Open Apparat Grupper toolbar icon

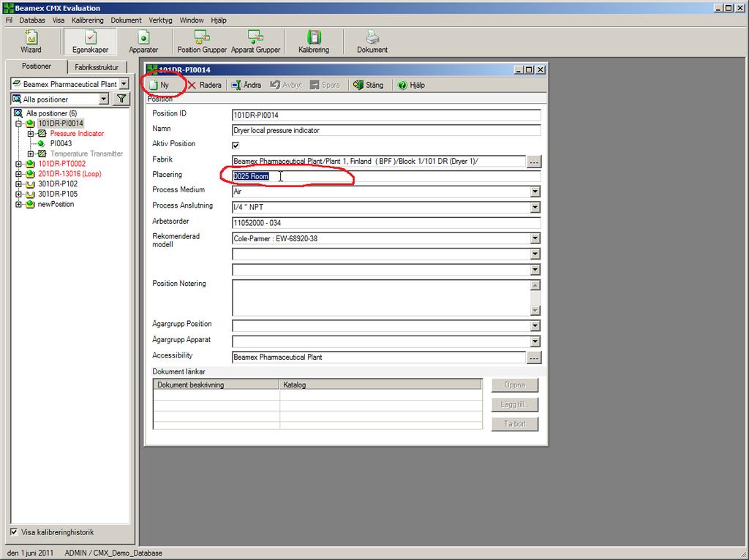[255, 42]
